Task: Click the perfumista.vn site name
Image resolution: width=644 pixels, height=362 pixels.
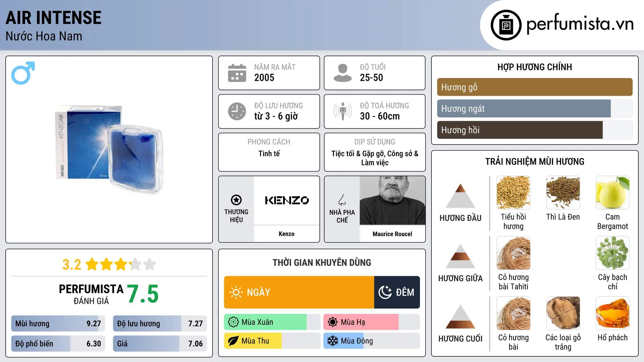Action: pos(580,24)
